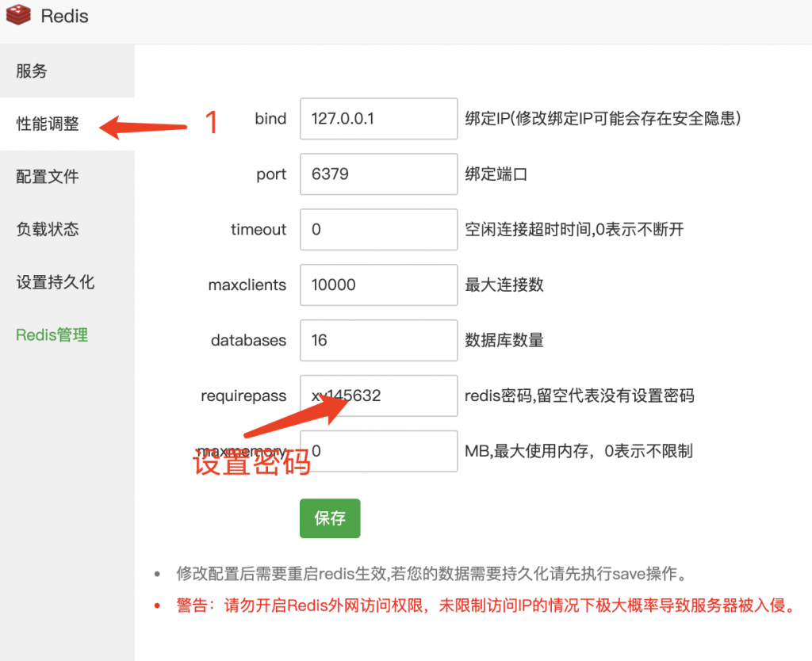812x661 pixels.
Task: Click the '绑定IP' security hint text
Action: 603,119
